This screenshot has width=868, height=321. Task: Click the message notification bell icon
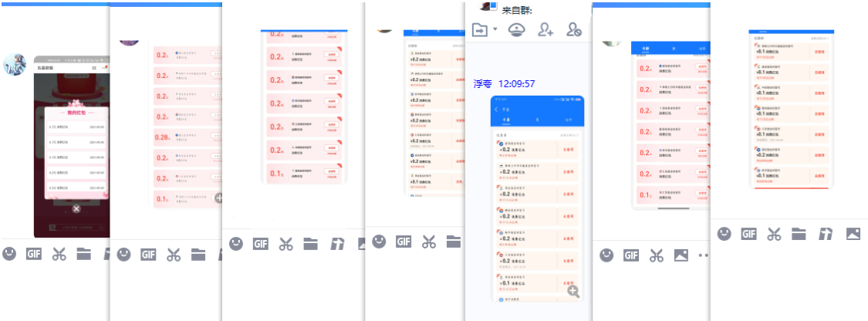517,30
